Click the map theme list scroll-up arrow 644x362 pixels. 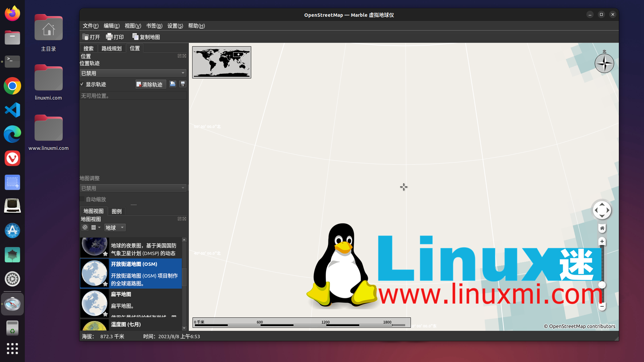[184, 240]
